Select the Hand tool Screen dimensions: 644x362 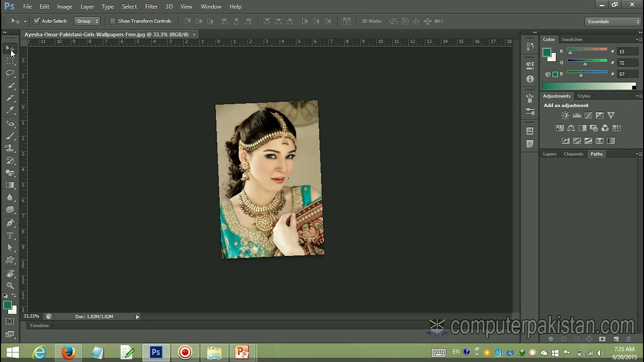coord(10,273)
